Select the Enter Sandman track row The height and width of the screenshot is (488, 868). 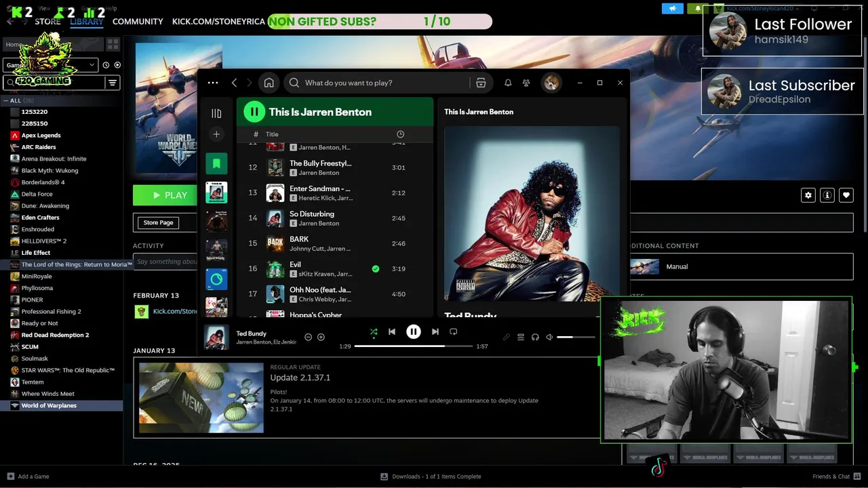click(x=334, y=192)
